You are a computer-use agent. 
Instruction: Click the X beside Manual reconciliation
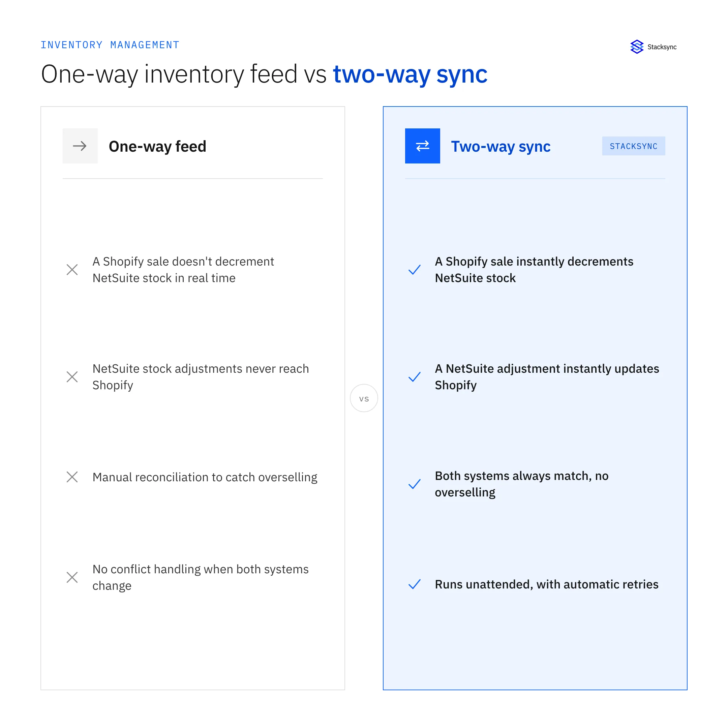coord(72,477)
